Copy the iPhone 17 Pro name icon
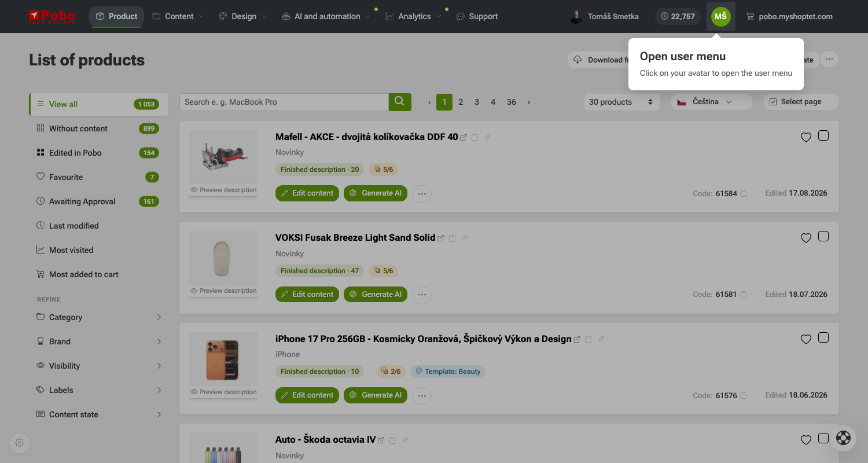 (x=589, y=340)
